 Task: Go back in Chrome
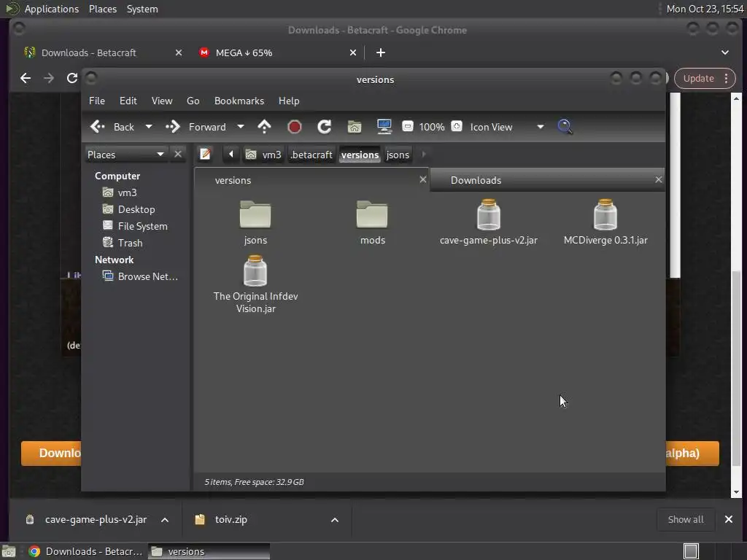tap(26, 78)
